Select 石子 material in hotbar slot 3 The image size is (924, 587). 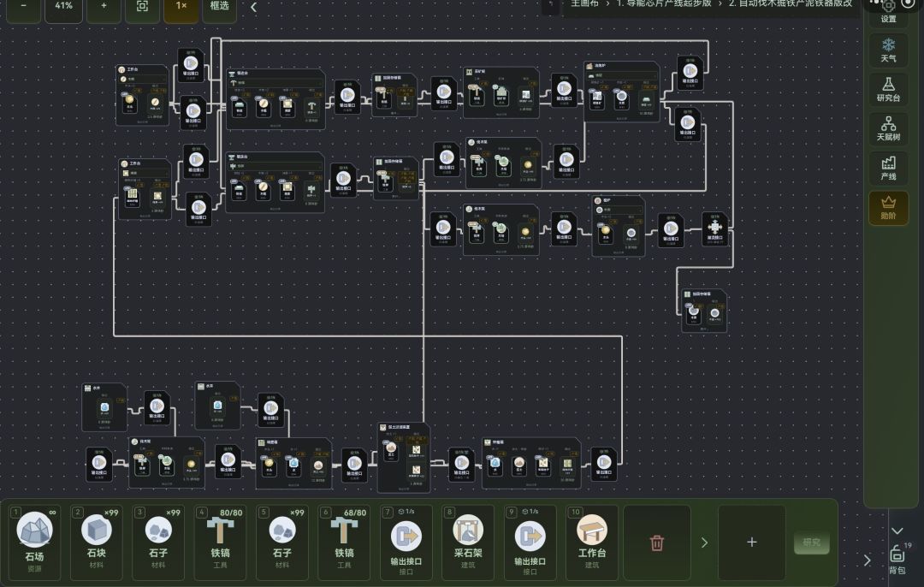[158, 543]
